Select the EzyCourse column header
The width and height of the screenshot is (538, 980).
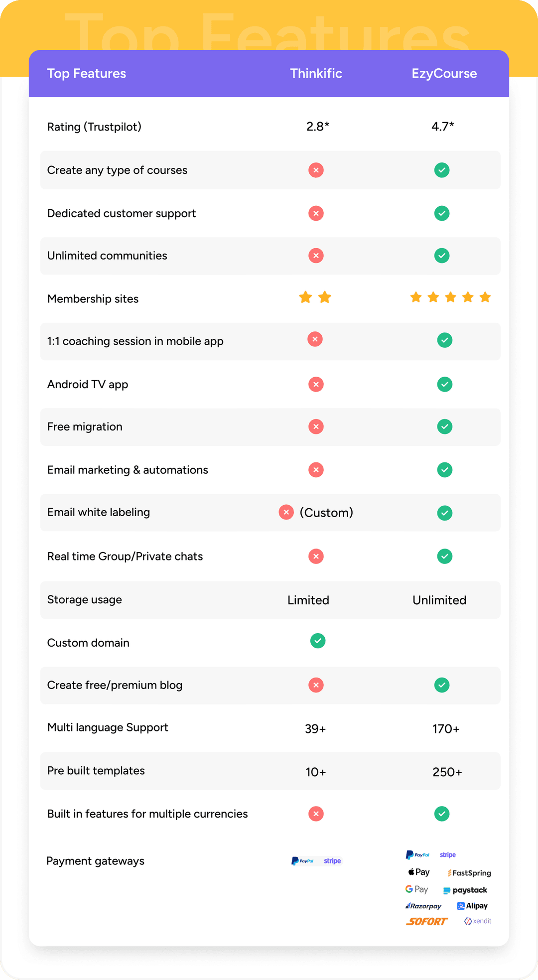tap(444, 74)
